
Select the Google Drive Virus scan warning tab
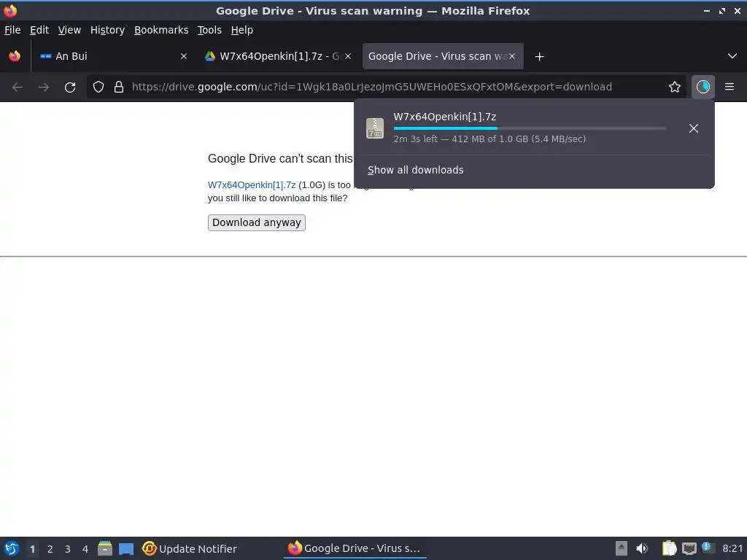click(443, 56)
